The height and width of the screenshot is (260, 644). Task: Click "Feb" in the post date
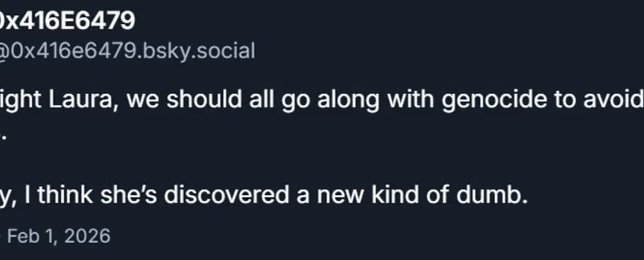pos(24,235)
